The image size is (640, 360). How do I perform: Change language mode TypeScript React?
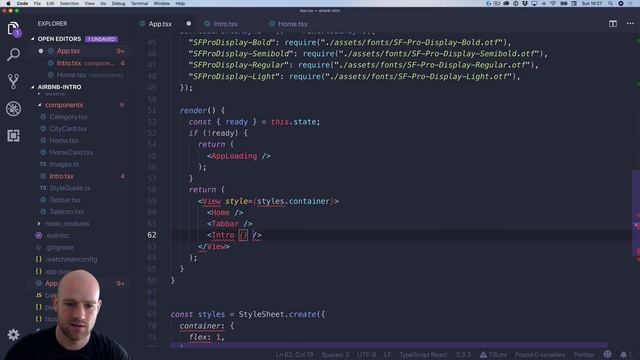pyautogui.click(x=423, y=355)
